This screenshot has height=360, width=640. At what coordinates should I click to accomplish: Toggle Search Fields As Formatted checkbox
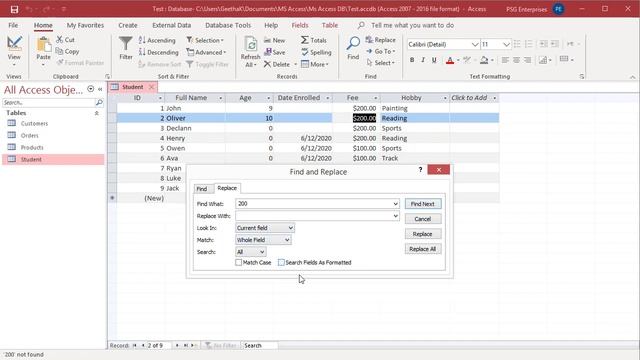pyautogui.click(x=281, y=262)
